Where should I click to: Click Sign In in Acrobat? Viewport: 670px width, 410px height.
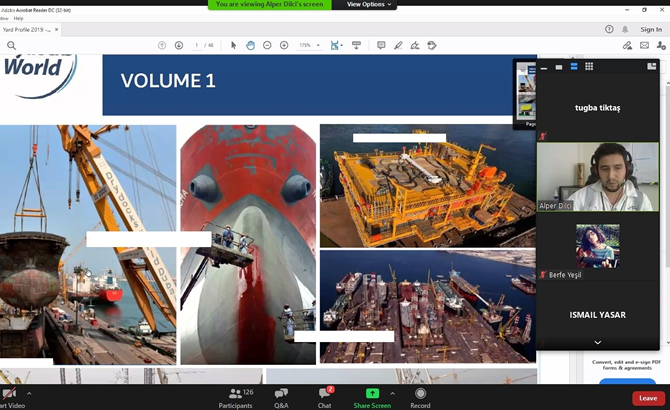(651, 30)
